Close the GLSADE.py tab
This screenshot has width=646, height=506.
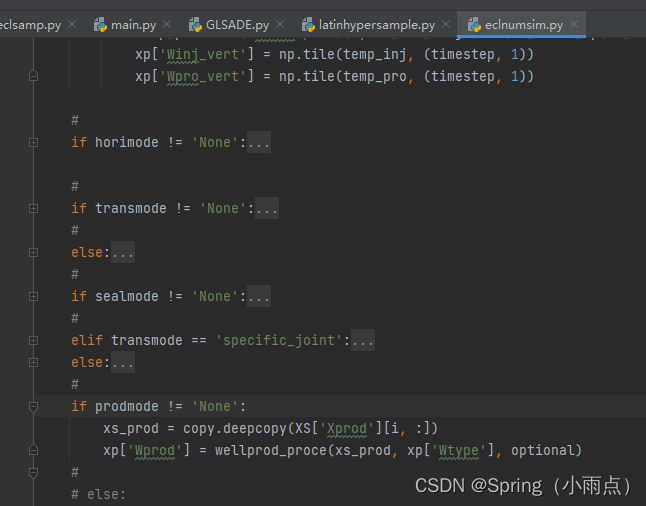[x=280, y=24]
